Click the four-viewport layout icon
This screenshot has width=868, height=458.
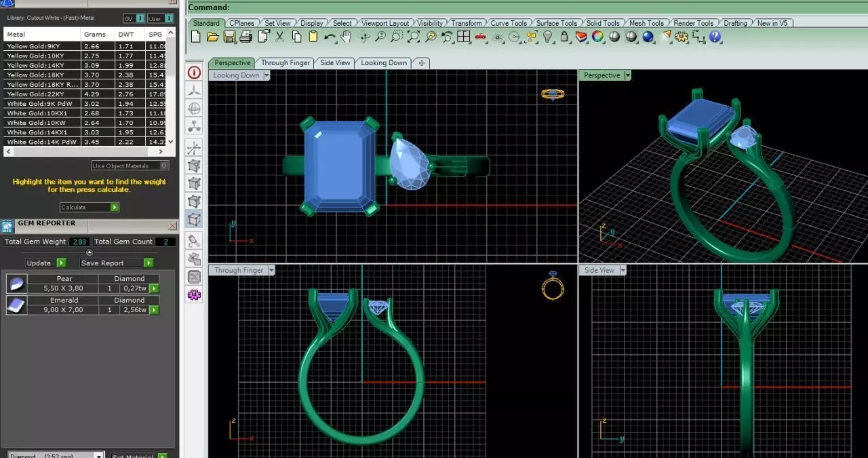464,37
